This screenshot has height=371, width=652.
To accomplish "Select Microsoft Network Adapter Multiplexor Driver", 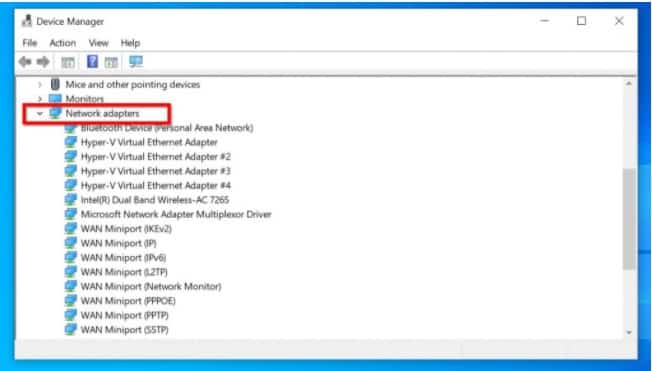I will [x=176, y=215].
